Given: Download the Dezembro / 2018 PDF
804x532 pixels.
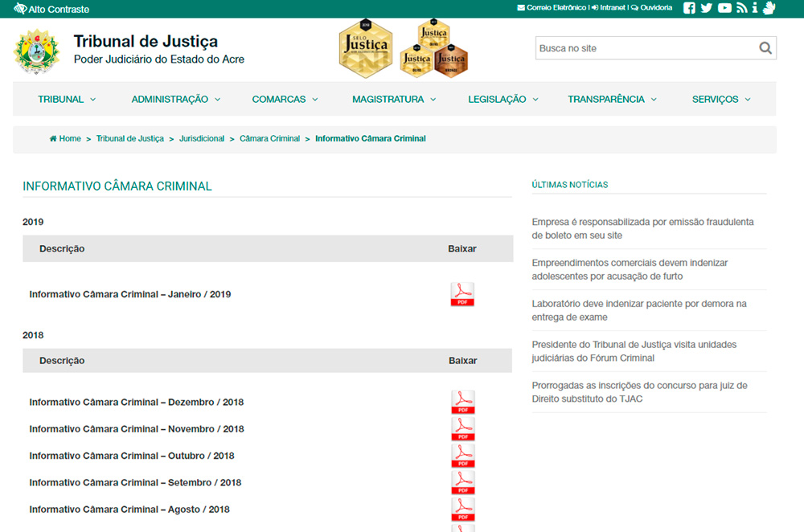Looking at the screenshot, I should point(462,402).
